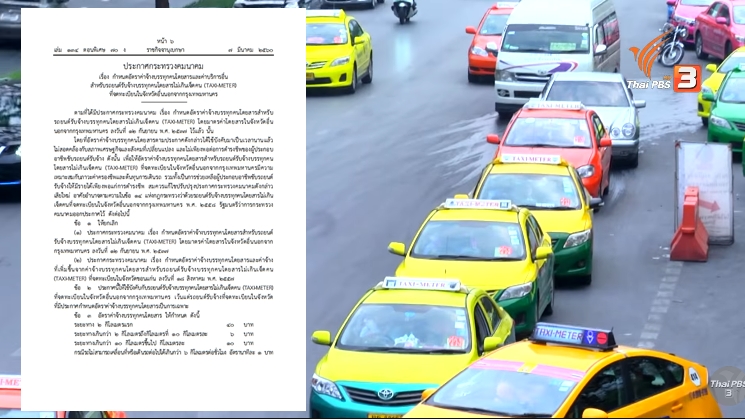Open the government gazette document overlay
Screen dimensions: 745x419
163,208
